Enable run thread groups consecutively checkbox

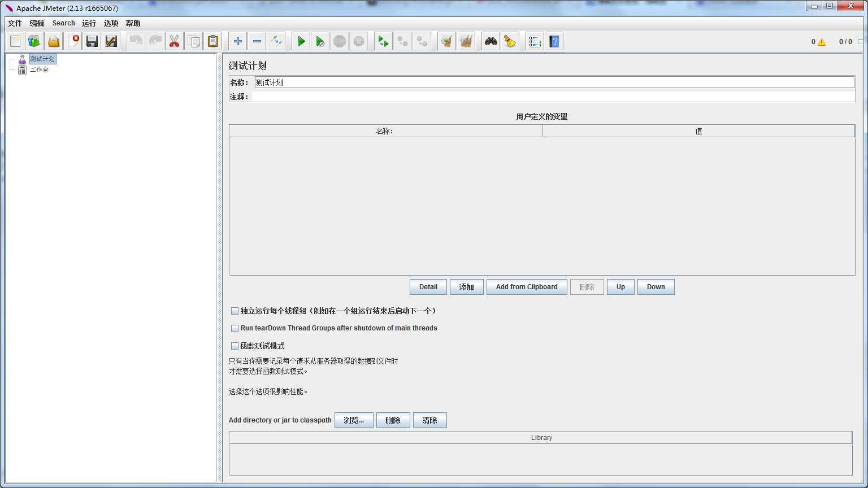tap(235, 311)
